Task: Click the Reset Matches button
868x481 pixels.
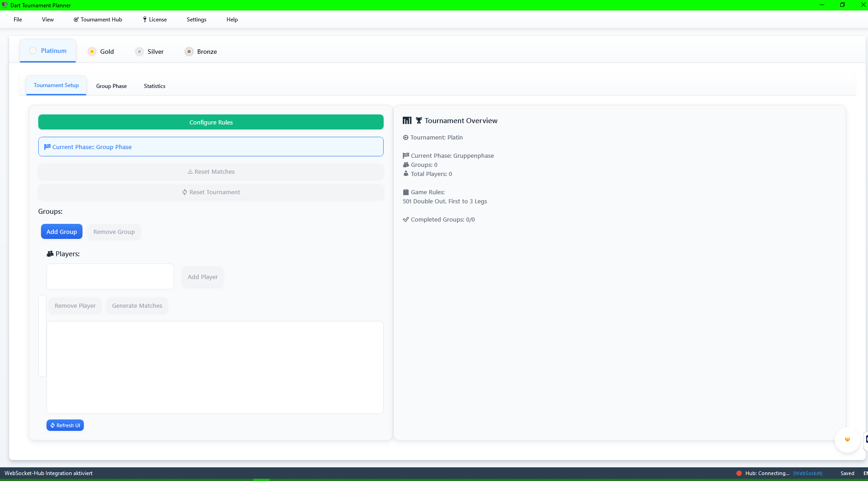Action: (x=211, y=171)
